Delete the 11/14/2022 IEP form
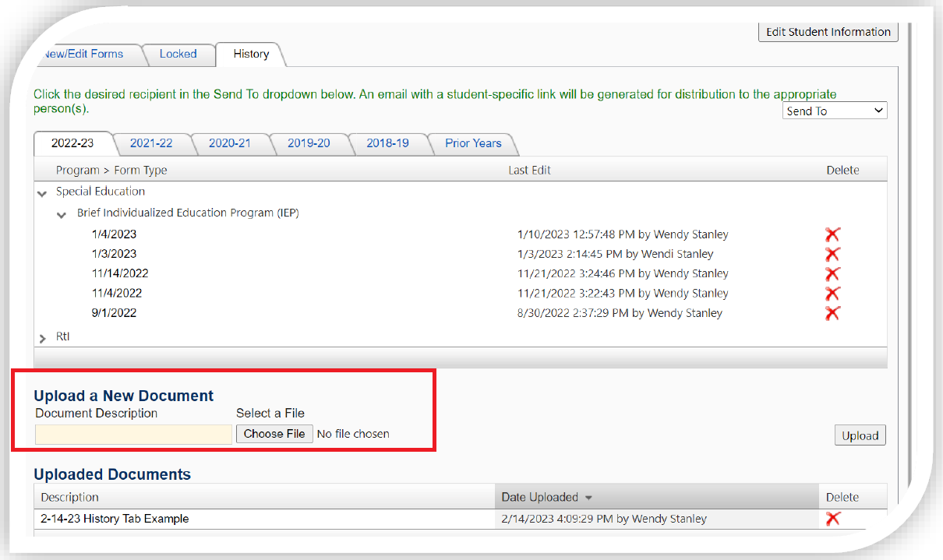 [x=832, y=274]
